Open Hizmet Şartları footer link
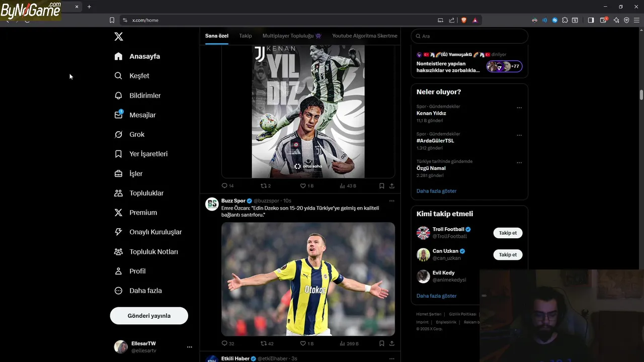This screenshot has width=644, height=362. point(428,314)
